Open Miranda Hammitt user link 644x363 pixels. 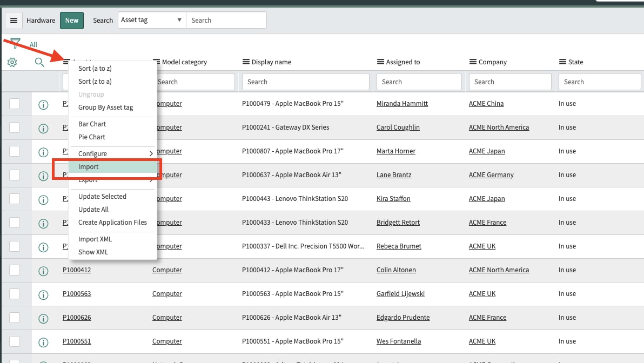(x=402, y=104)
